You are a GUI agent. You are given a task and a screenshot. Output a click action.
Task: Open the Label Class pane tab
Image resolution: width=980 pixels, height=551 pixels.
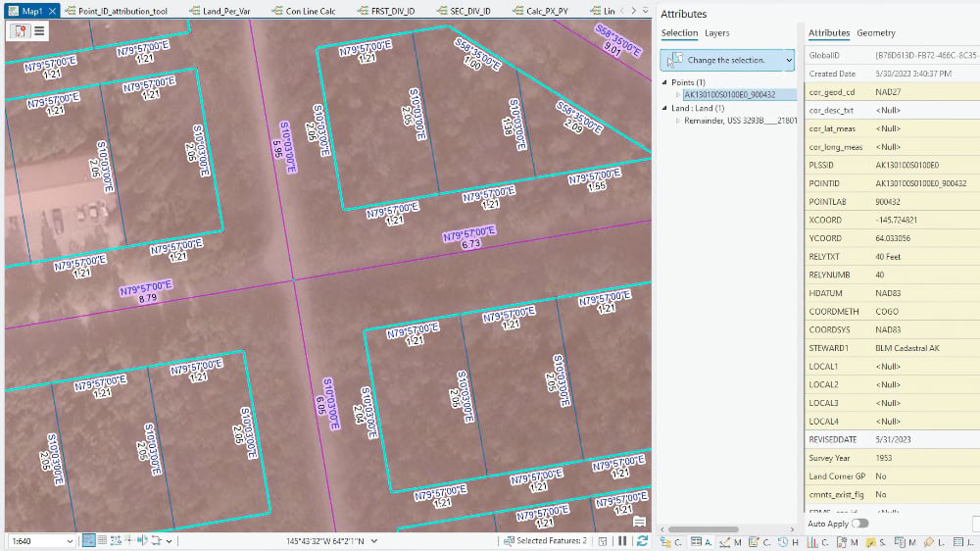[x=933, y=542]
